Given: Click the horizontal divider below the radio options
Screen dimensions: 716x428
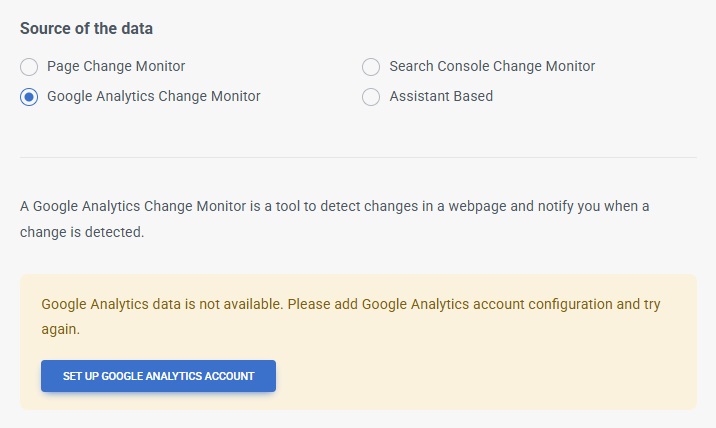Looking at the screenshot, I should [358, 157].
